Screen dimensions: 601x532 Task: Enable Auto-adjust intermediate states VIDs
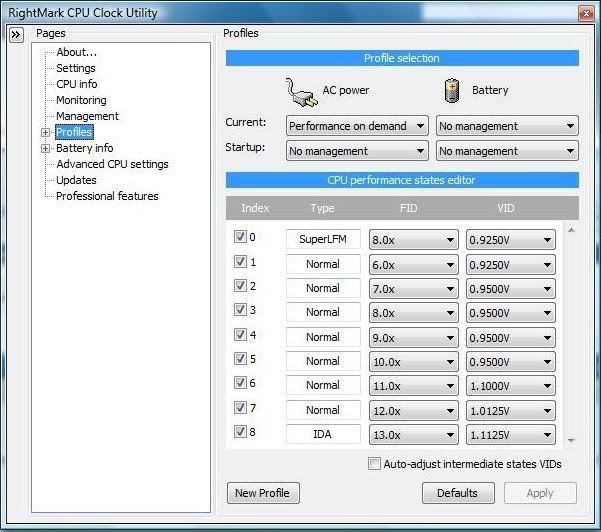pos(374,464)
